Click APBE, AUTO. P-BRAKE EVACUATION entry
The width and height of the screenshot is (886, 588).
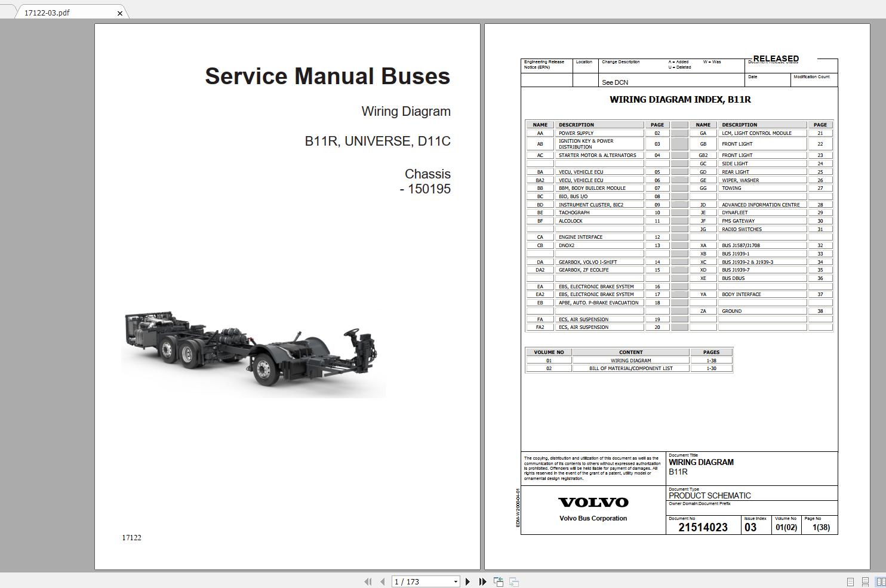pos(599,303)
